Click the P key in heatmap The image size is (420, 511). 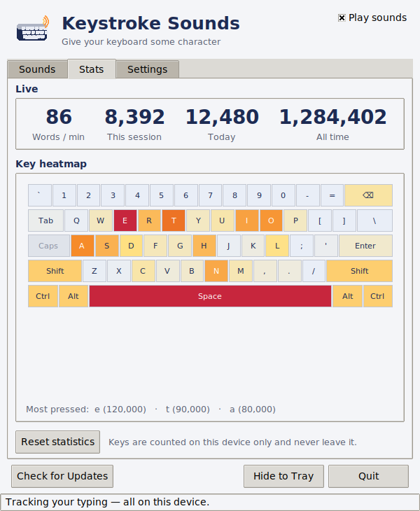[295, 220]
